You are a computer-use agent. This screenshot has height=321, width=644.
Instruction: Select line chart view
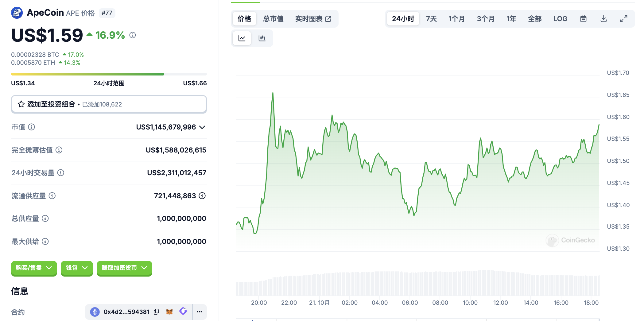click(242, 38)
